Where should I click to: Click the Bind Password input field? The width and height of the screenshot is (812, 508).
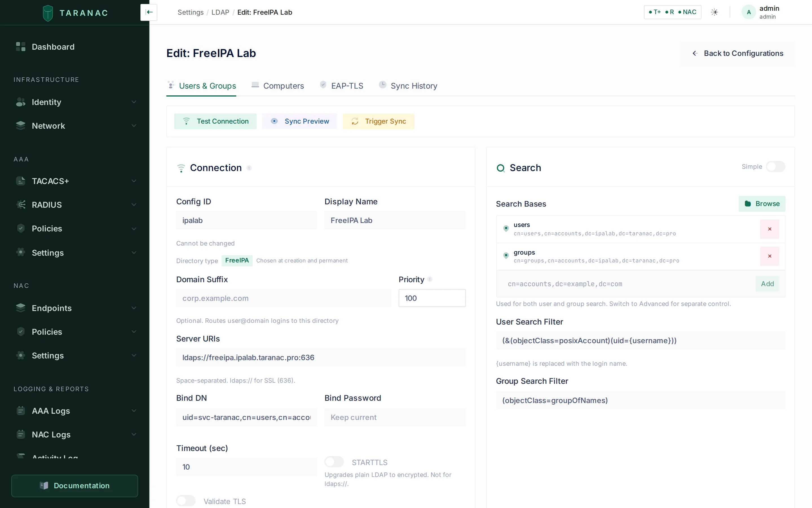pyautogui.click(x=395, y=417)
